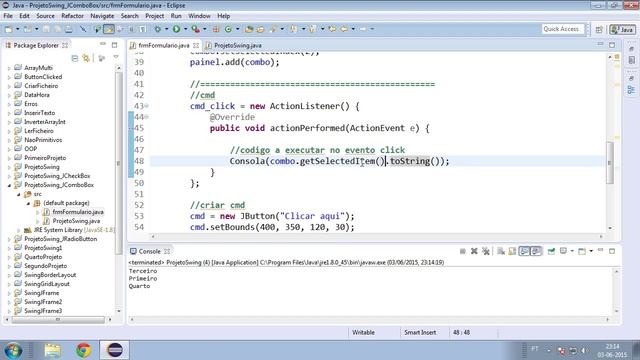Open the Open Console dropdown arrow

[591, 251]
